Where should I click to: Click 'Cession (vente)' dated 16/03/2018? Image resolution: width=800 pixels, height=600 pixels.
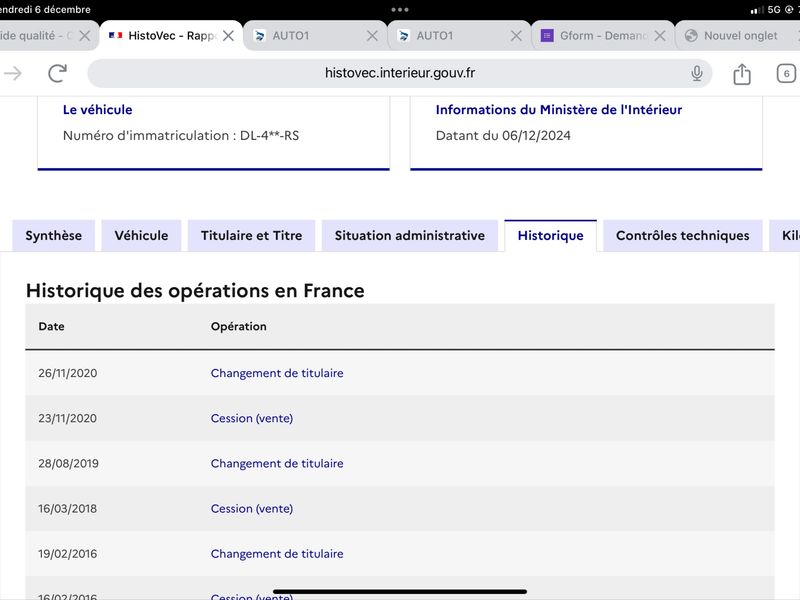pyautogui.click(x=252, y=509)
